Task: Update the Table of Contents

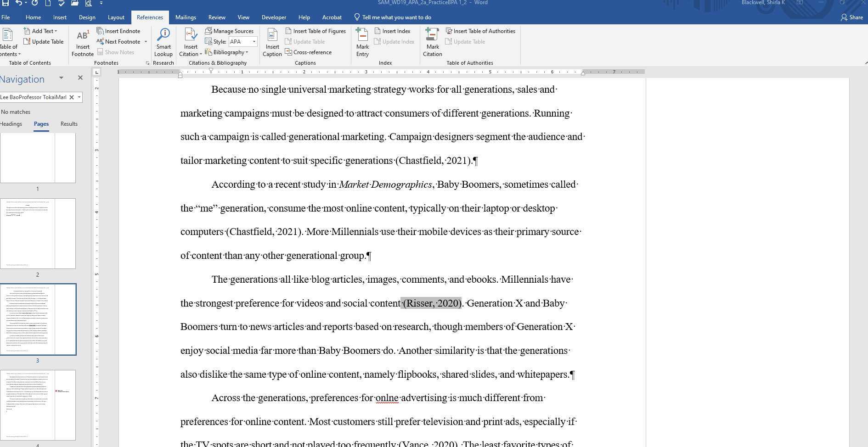Action: (x=44, y=41)
